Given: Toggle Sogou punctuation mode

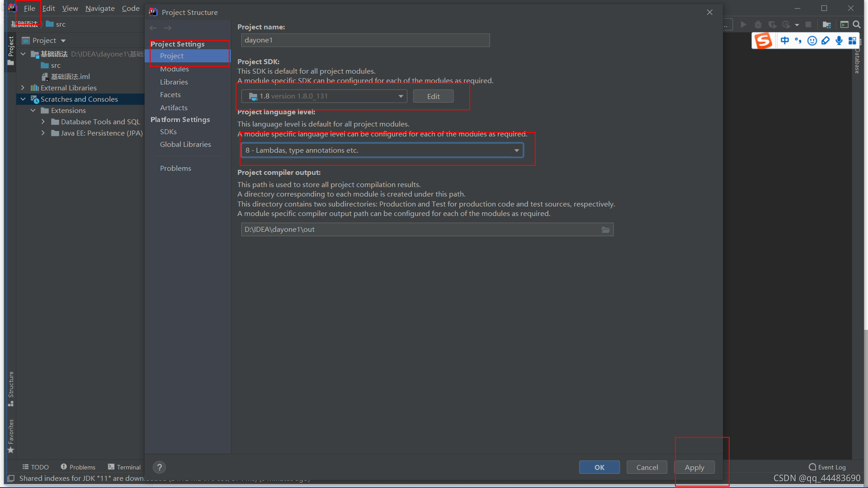Looking at the screenshot, I should coord(798,41).
